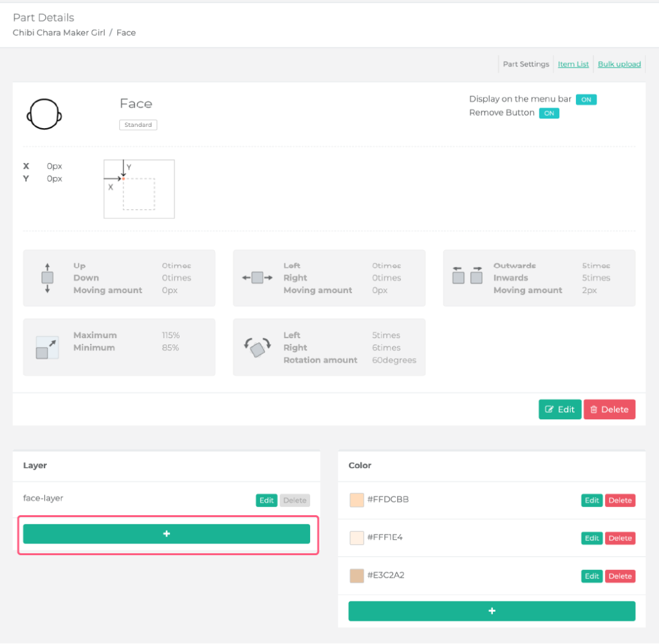Click the face outline part icon
This screenshot has width=659, height=644.
click(x=44, y=115)
